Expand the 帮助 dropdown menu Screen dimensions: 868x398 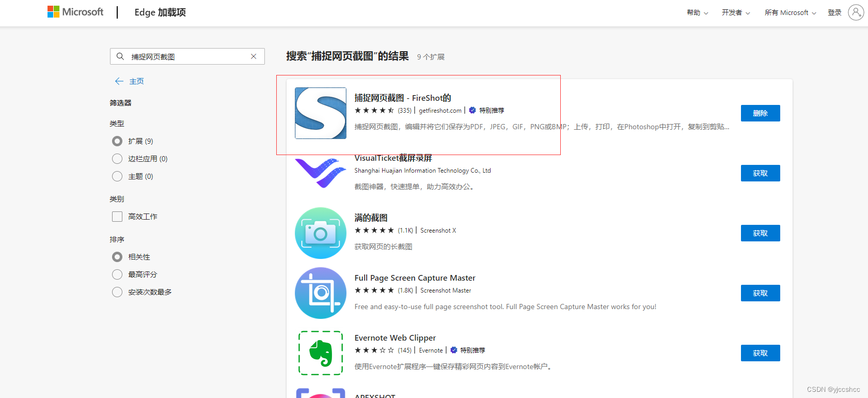tap(698, 12)
